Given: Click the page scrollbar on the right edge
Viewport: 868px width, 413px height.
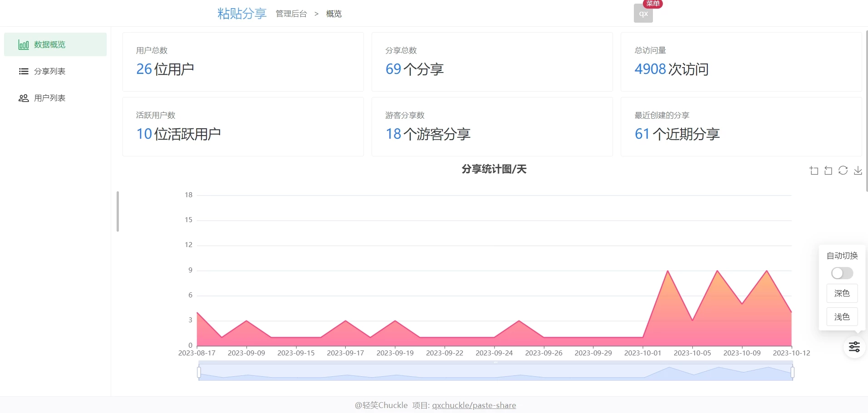Looking at the screenshot, I should (x=867, y=111).
